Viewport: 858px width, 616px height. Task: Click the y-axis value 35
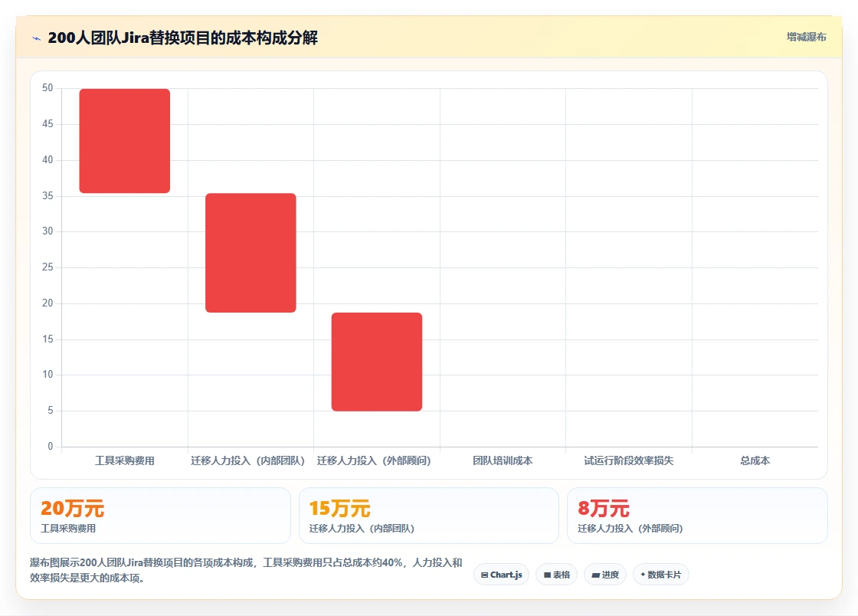pyautogui.click(x=47, y=196)
